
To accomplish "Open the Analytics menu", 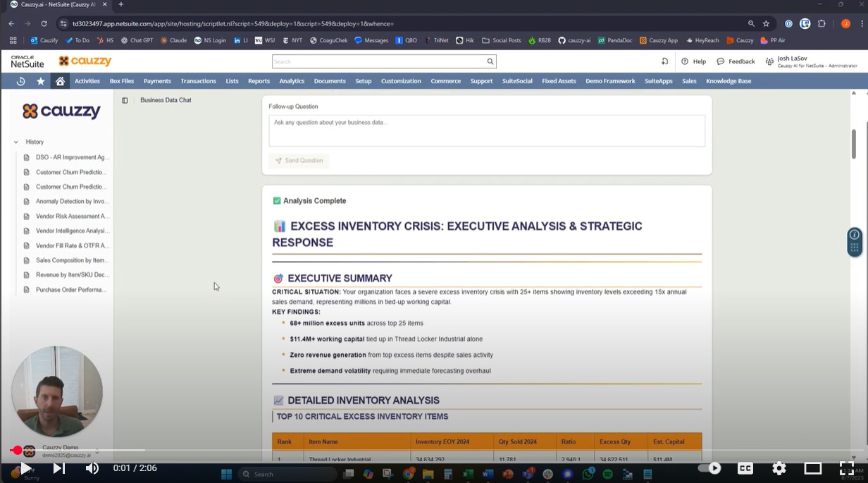I will [292, 81].
